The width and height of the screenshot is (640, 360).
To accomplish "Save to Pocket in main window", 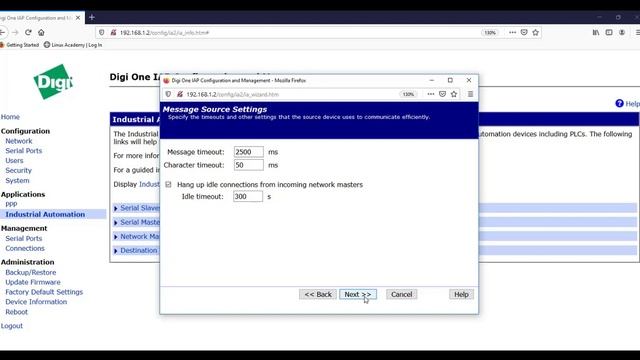I will (524, 32).
